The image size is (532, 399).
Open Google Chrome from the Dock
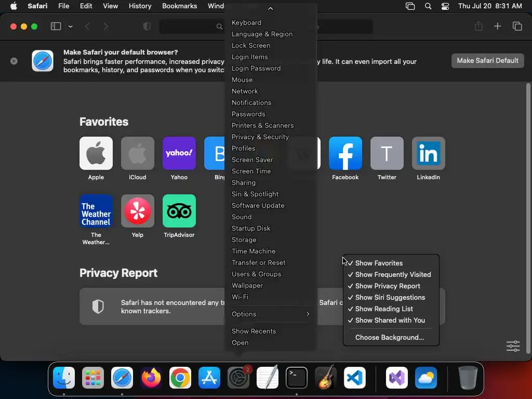[180, 378]
